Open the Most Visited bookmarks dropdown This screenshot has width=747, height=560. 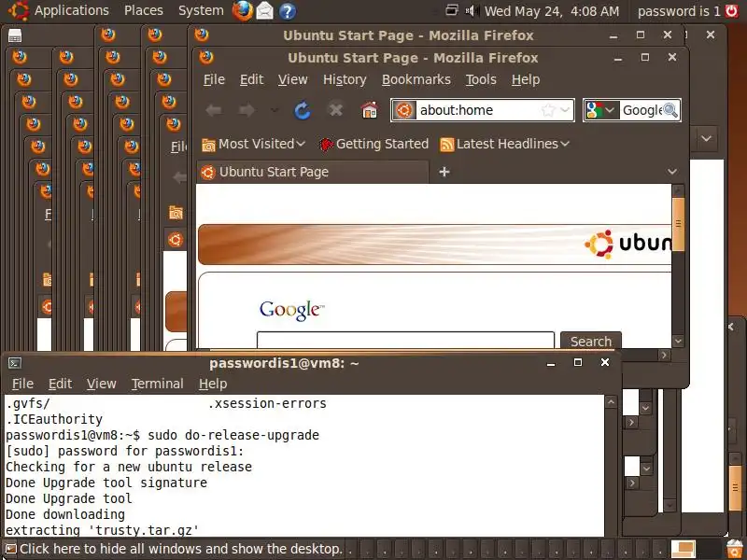click(253, 144)
